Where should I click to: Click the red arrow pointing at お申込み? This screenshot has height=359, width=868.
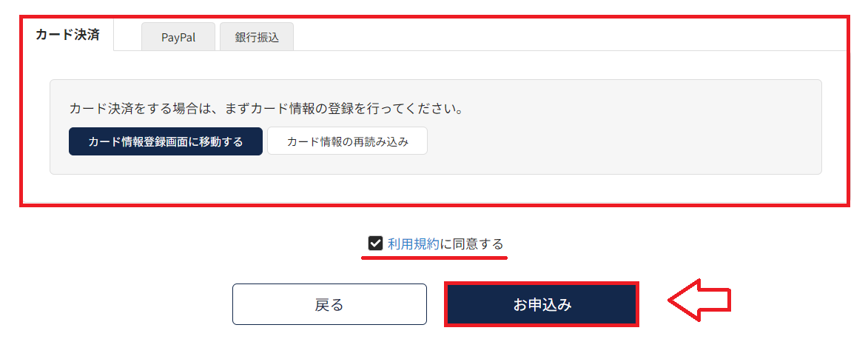tap(699, 300)
